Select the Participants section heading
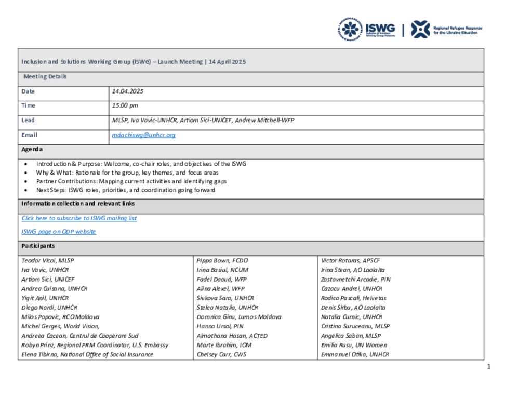532x411 pixels. click(38, 246)
